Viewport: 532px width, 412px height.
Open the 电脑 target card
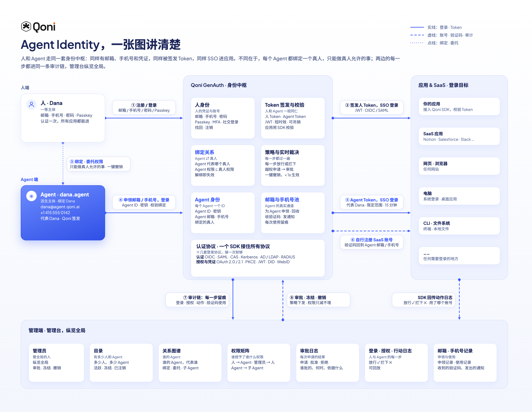459,196
